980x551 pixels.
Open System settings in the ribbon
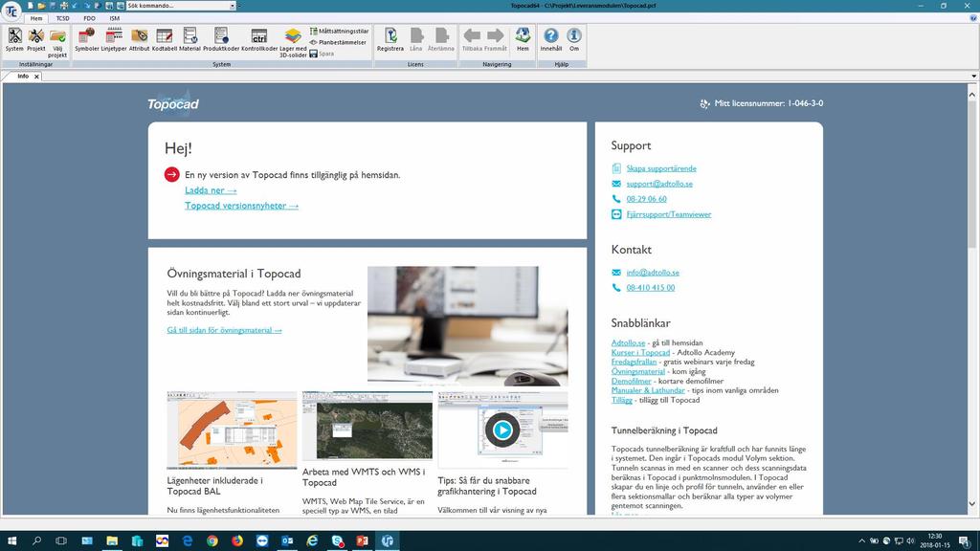[x=13, y=40]
